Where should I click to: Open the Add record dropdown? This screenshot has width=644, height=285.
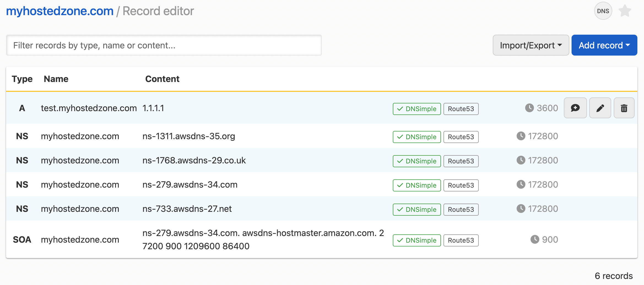(x=604, y=45)
